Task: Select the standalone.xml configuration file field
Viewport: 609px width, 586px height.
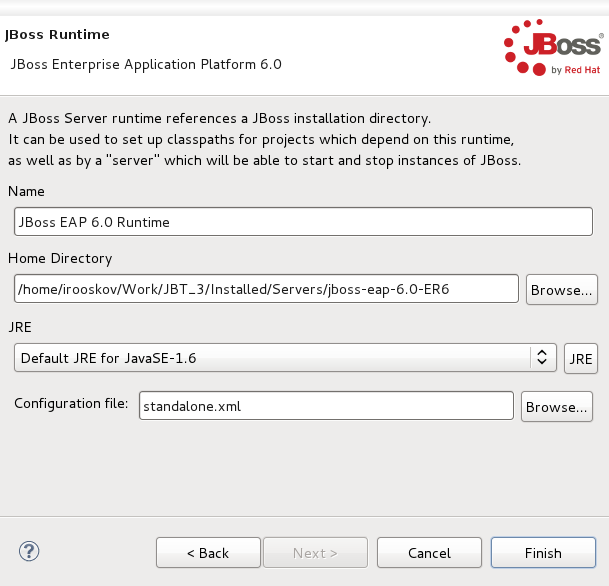Action: point(325,406)
